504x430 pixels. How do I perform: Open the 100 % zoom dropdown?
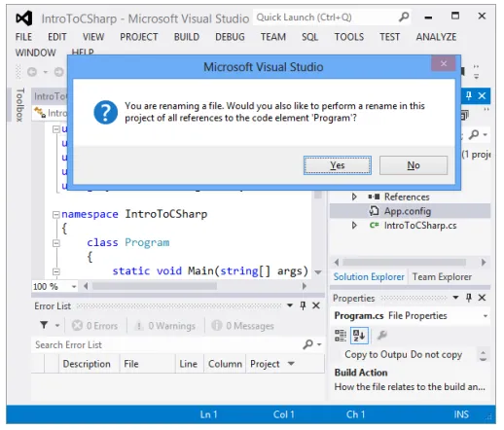74,286
